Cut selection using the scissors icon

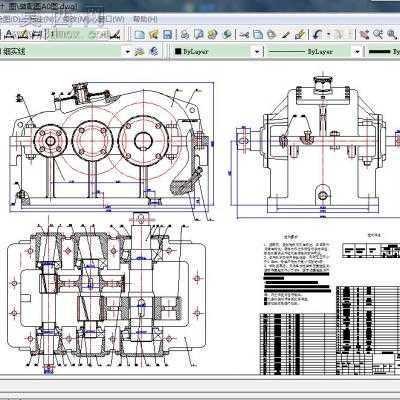click(x=244, y=34)
